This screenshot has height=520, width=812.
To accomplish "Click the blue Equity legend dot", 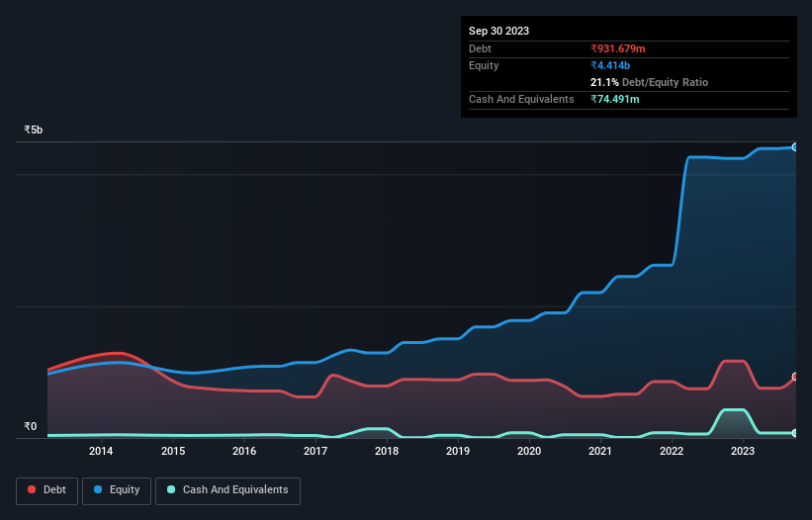I will coord(98,489).
